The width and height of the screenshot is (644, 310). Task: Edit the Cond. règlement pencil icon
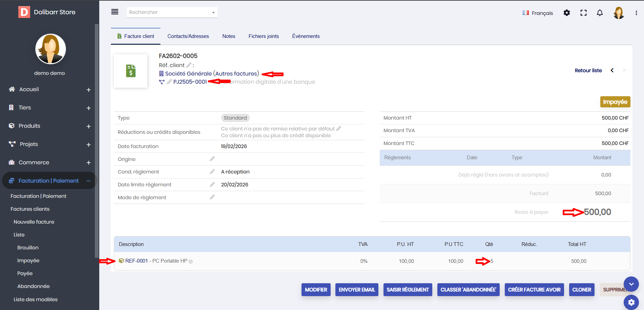[x=212, y=172]
